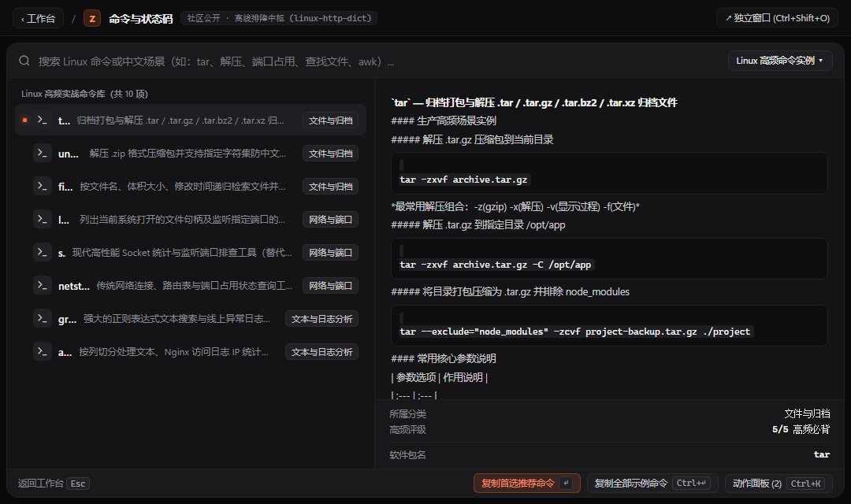This screenshot has width=851, height=504.
Task: Focus the Linux command search field
Action: (x=374, y=61)
